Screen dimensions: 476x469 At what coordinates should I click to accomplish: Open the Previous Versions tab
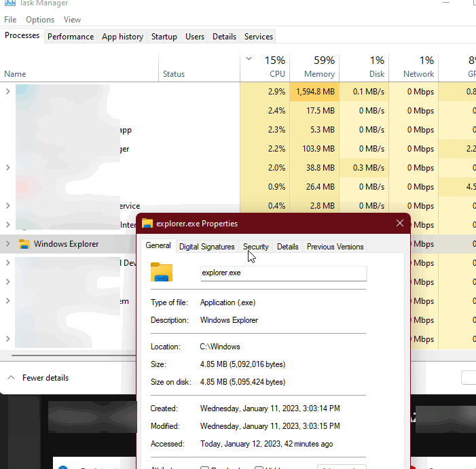coord(335,247)
